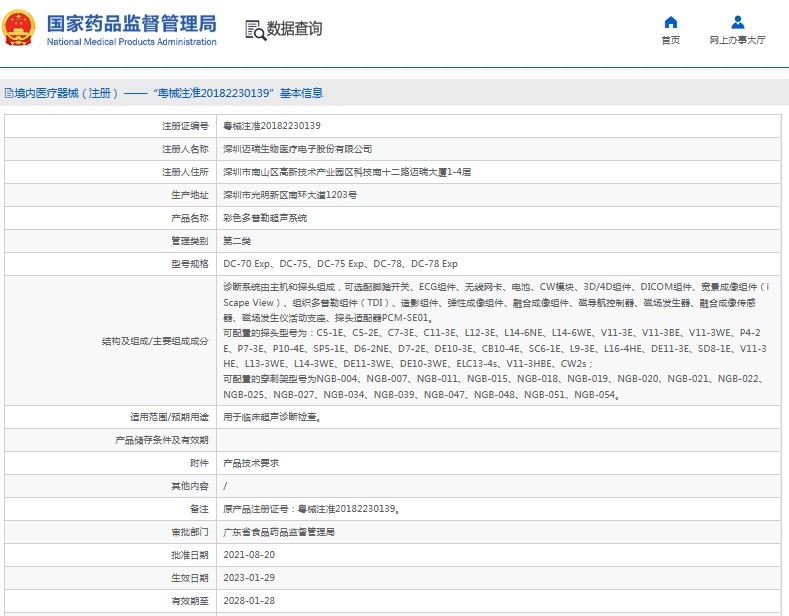Click the 首页 home icon
Screen dimensions: 789x616
[670, 22]
